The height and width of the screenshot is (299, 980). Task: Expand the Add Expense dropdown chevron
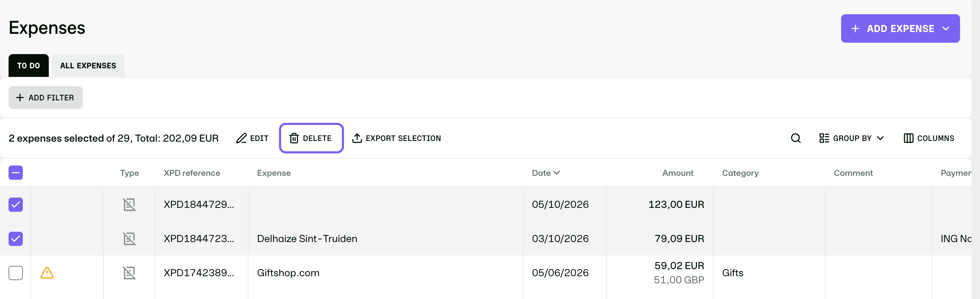pos(946,28)
